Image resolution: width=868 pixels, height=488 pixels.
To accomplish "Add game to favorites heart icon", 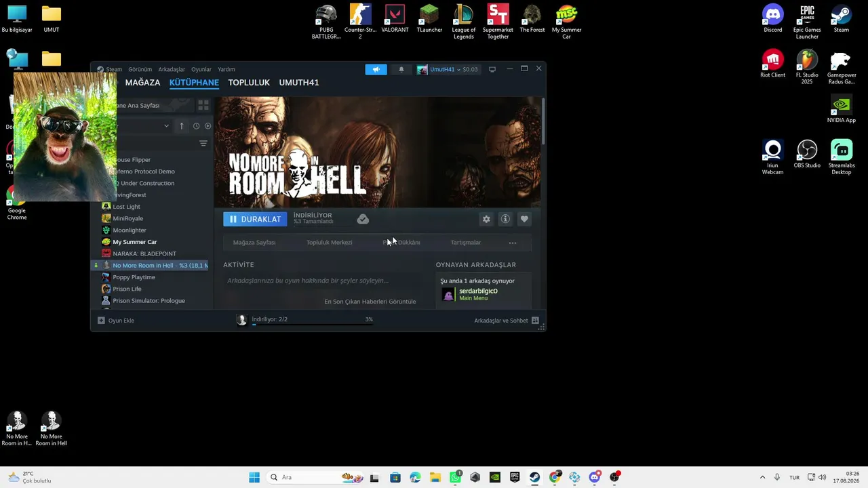I will click(524, 219).
